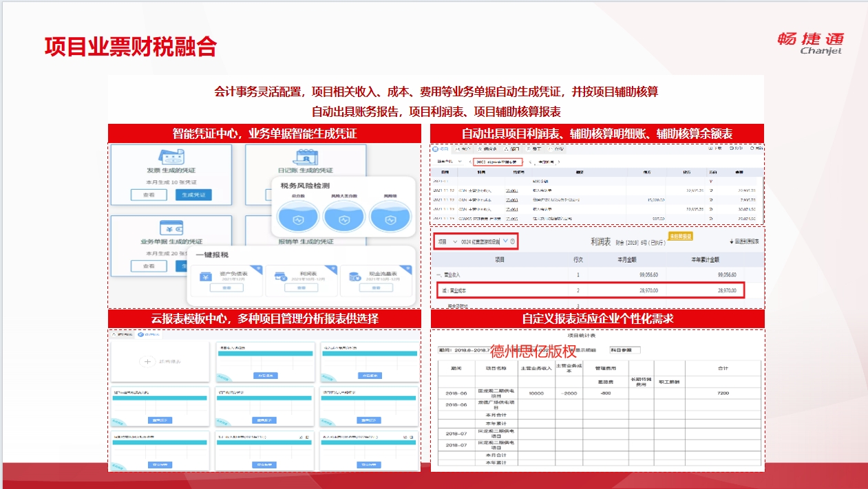Open voucher link 记-001 in the ledger
Viewport: 868px width, 489px height.
[512, 191]
